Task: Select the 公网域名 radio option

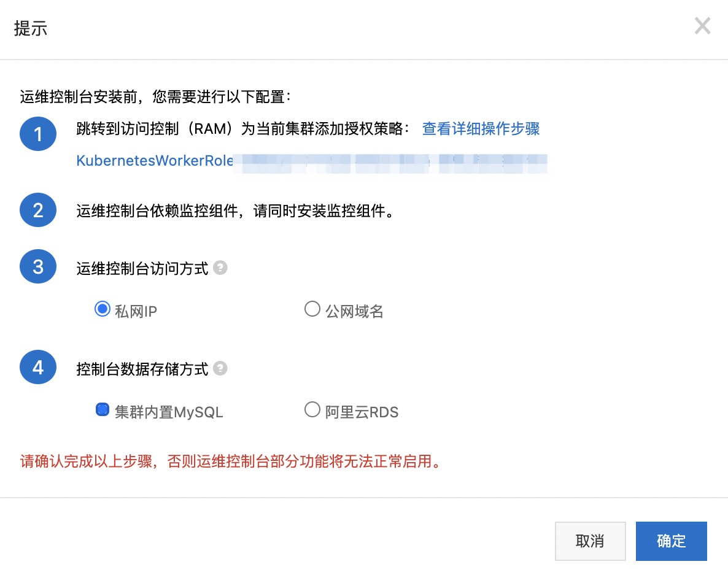Action: [x=312, y=309]
